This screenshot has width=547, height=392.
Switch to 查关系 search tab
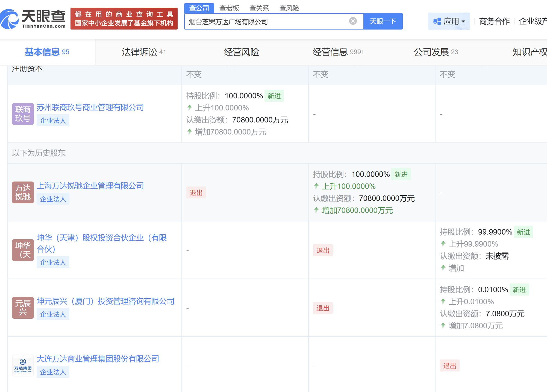pos(259,8)
